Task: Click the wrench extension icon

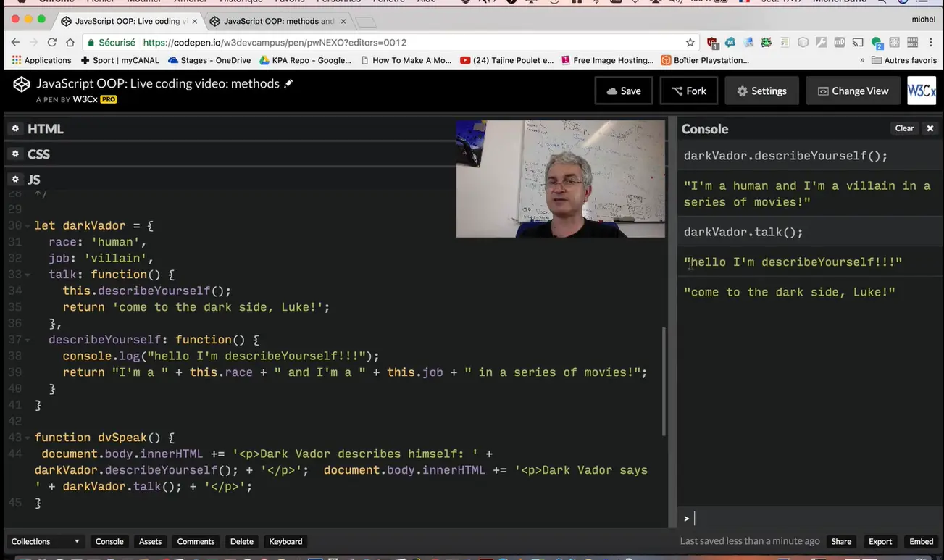Action: [x=822, y=43]
